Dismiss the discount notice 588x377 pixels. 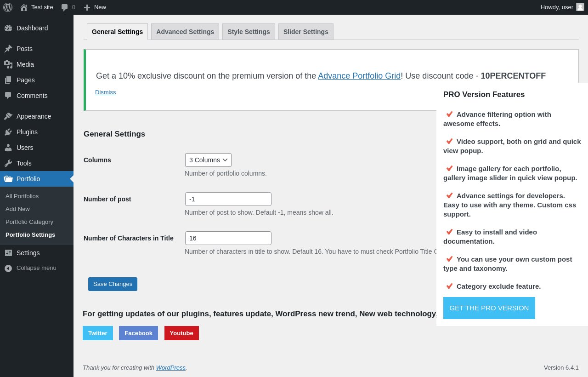coord(106,92)
